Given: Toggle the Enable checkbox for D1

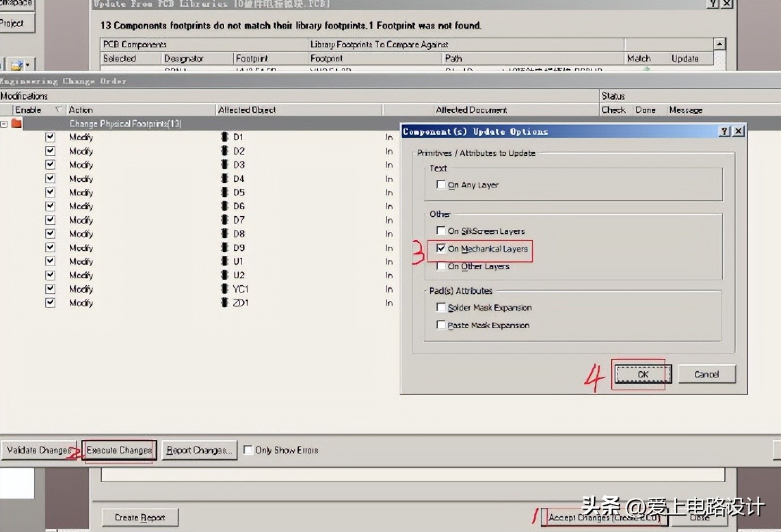Looking at the screenshot, I should coord(50,137).
